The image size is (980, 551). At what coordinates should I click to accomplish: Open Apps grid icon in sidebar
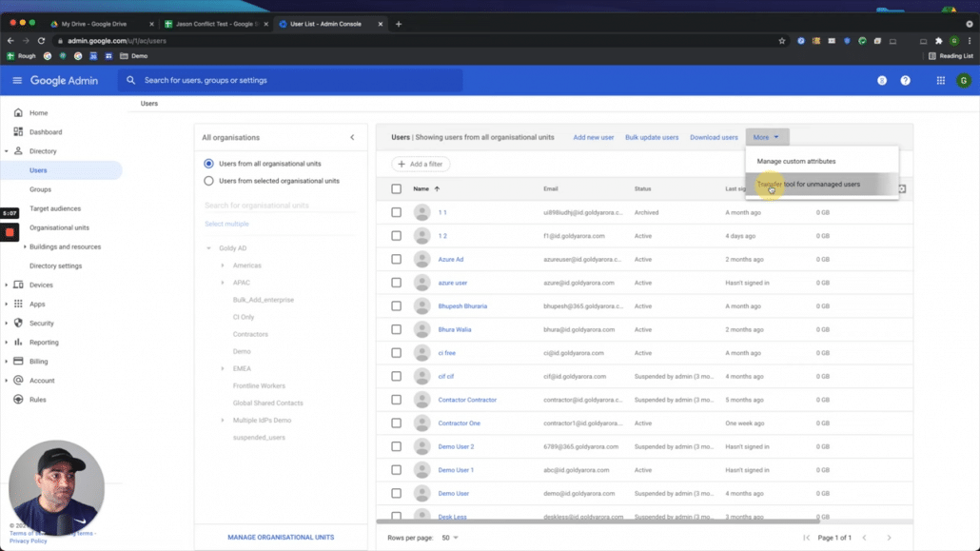(18, 304)
